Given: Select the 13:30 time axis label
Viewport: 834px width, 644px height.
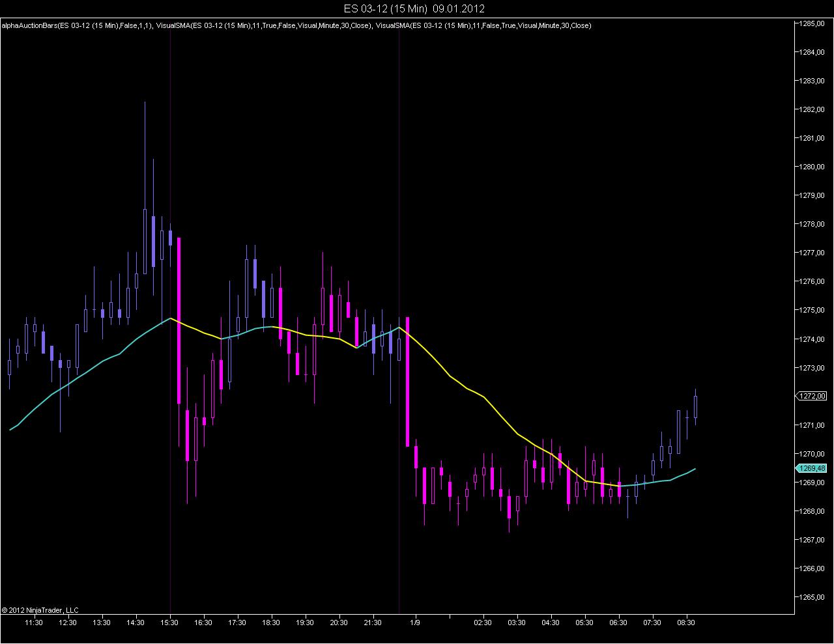Looking at the screenshot, I should point(102,623).
